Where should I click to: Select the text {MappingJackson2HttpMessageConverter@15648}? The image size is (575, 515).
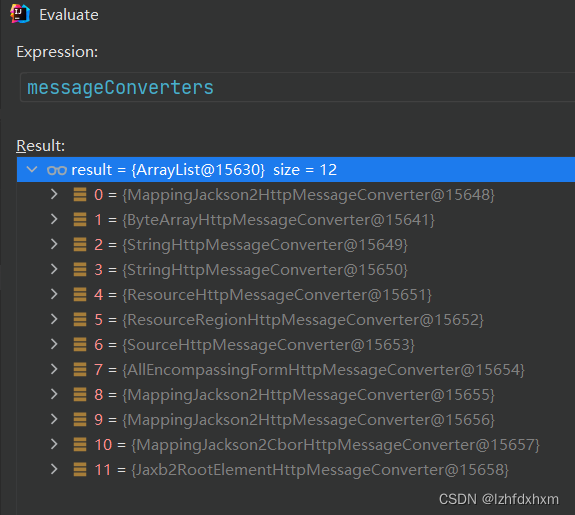pos(308,195)
